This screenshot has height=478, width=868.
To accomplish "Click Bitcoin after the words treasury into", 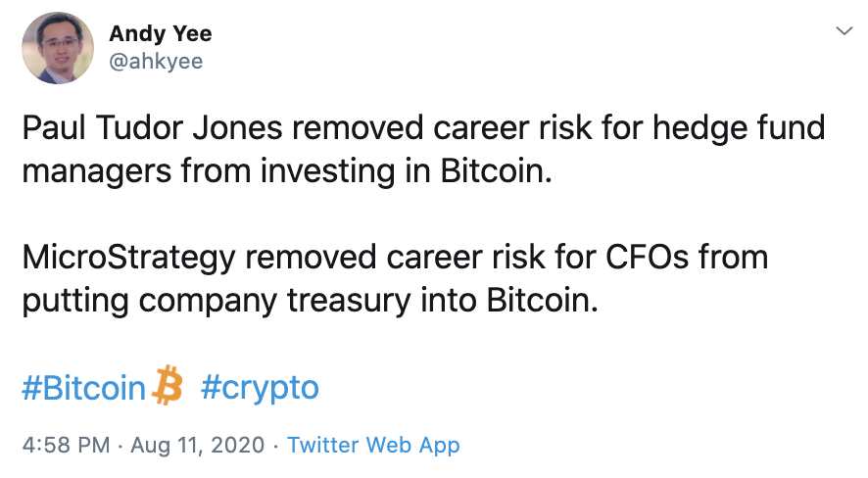I will click(543, 301).
